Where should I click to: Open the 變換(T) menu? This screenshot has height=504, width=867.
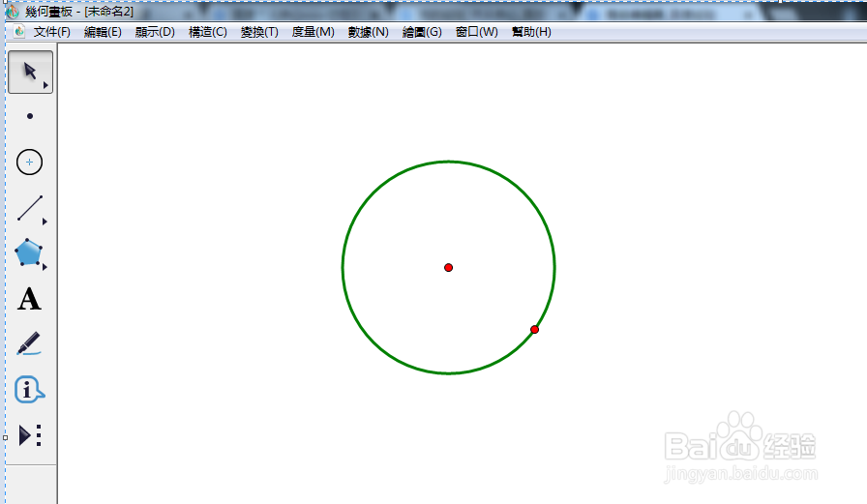pyautogui.click(x=259, y=32)
